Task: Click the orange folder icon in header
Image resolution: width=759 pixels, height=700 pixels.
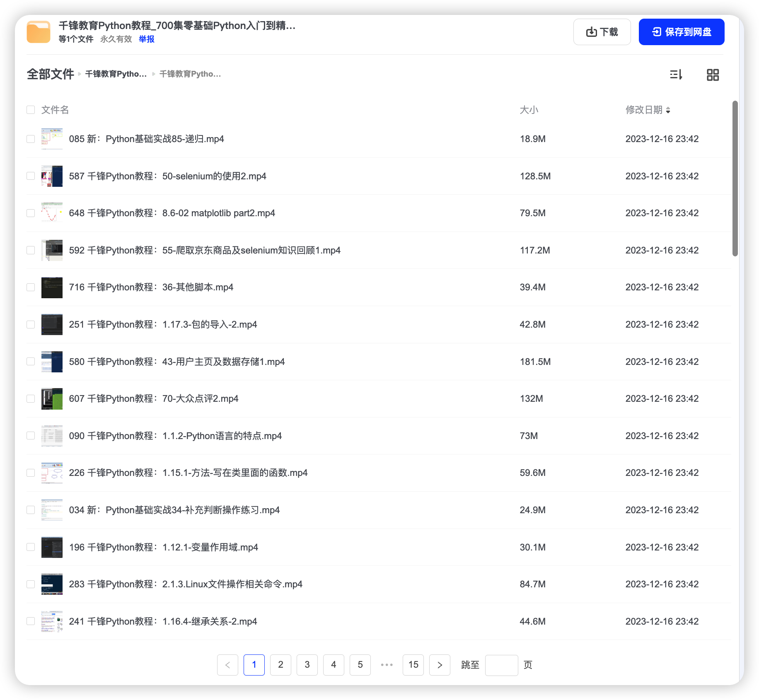Action: tap(39, 32)
